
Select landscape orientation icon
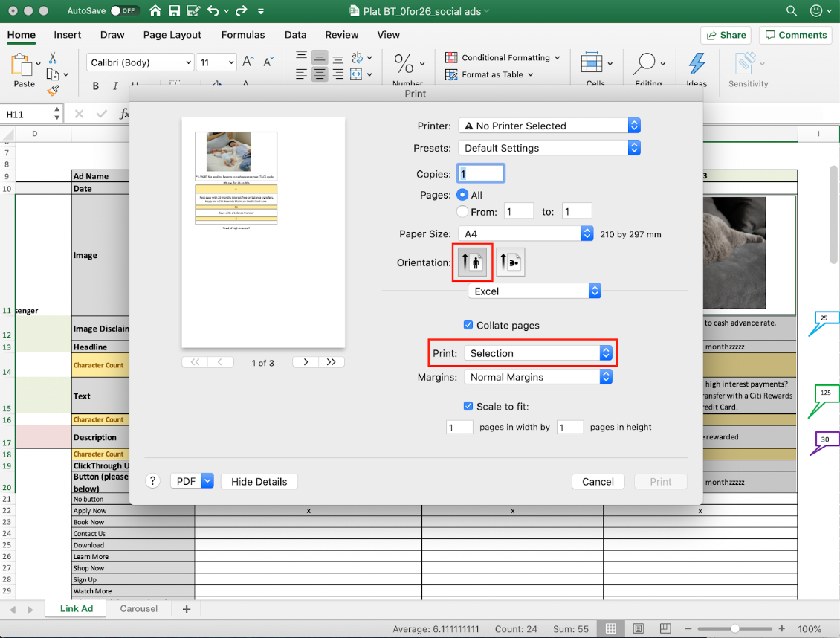point(511,262)
